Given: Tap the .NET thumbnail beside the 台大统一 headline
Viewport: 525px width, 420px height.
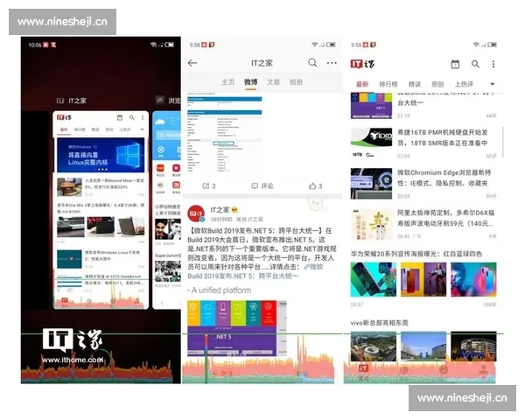Looking at the screenshot, I should 371,106.
